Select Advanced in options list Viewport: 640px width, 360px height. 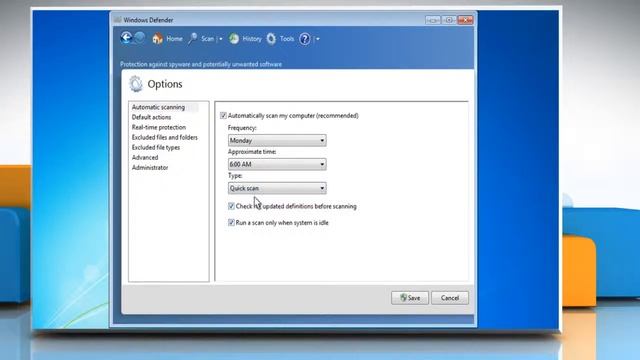tap(145, 158)
